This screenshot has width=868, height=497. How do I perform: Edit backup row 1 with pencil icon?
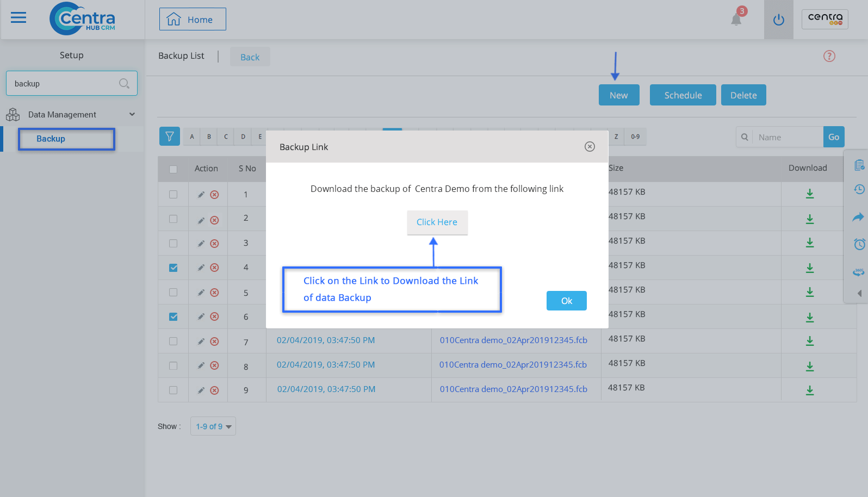coord(201,195)
